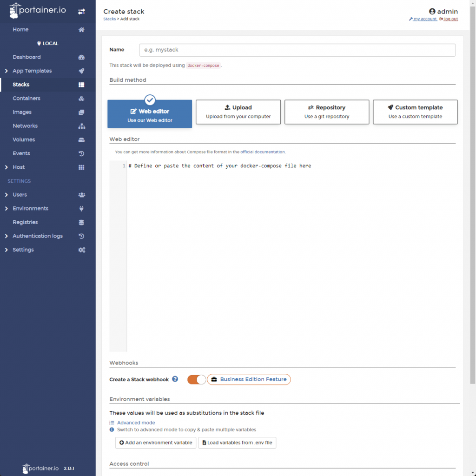Expand the App Templates chevron
Screen dimensions: 476x476
(7, 71)
